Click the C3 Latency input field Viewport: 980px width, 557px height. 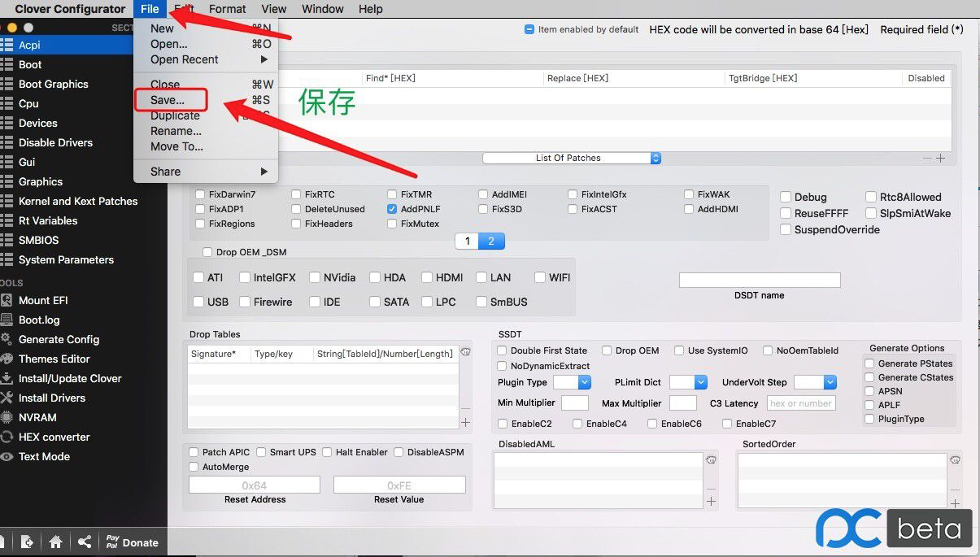point(801,403)
